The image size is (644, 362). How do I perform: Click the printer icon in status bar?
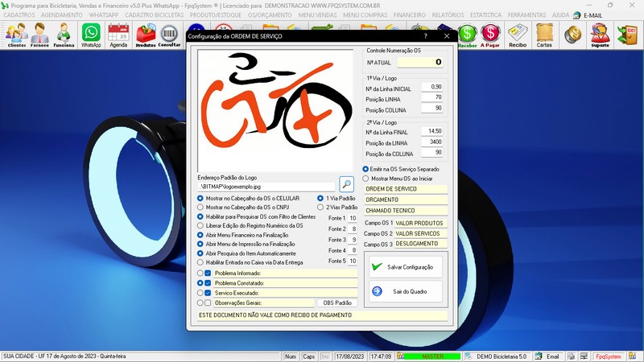[571, 356]
